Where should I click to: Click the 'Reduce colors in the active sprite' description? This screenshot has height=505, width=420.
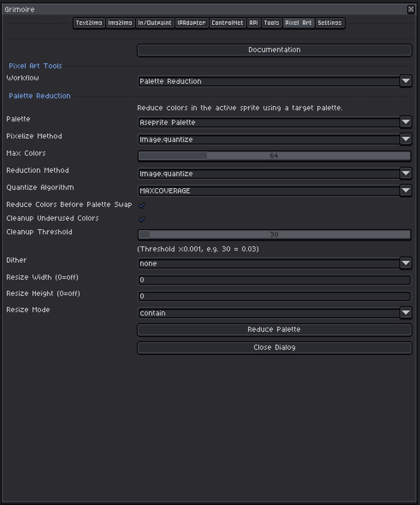click(x=240, y=108)
